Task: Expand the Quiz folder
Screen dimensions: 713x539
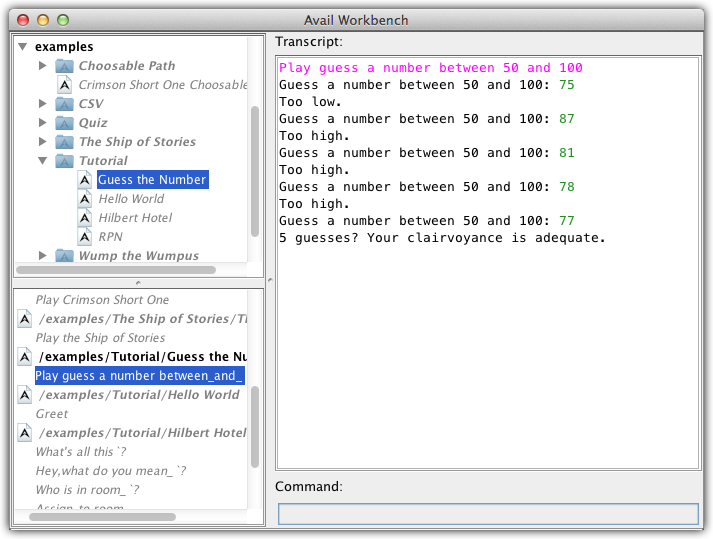Action: tap(43, 123)
